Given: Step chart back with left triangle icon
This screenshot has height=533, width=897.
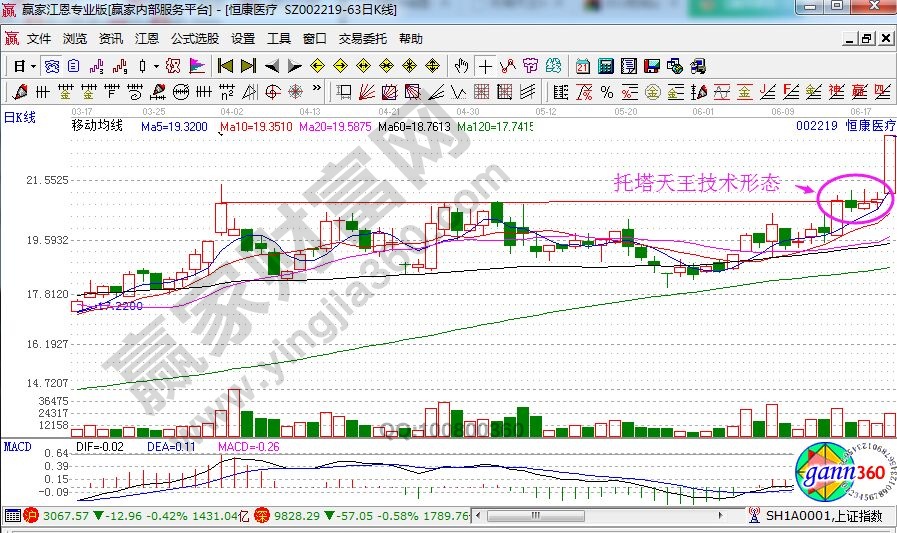Looking at the screenshot, I should (272, 66).
